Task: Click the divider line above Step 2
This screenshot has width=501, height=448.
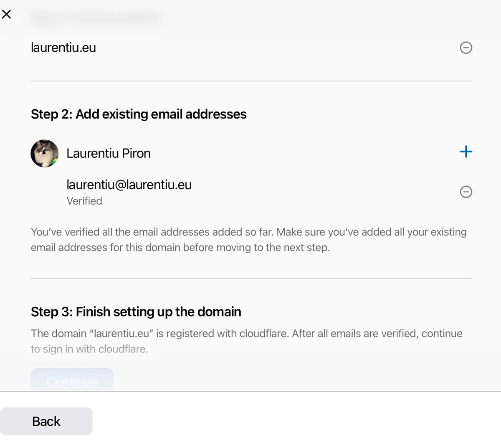Action: 251,81
